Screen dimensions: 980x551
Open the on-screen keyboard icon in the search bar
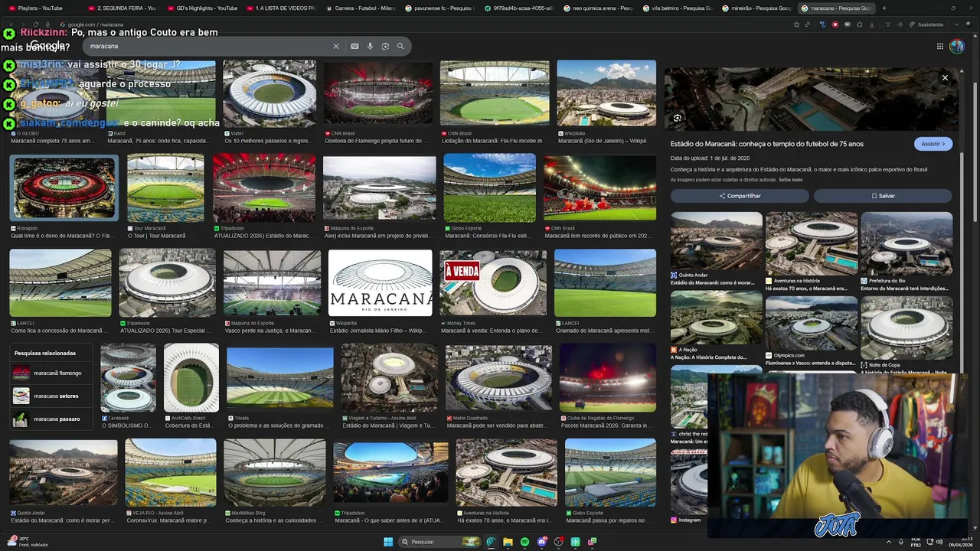click(354, 46)
